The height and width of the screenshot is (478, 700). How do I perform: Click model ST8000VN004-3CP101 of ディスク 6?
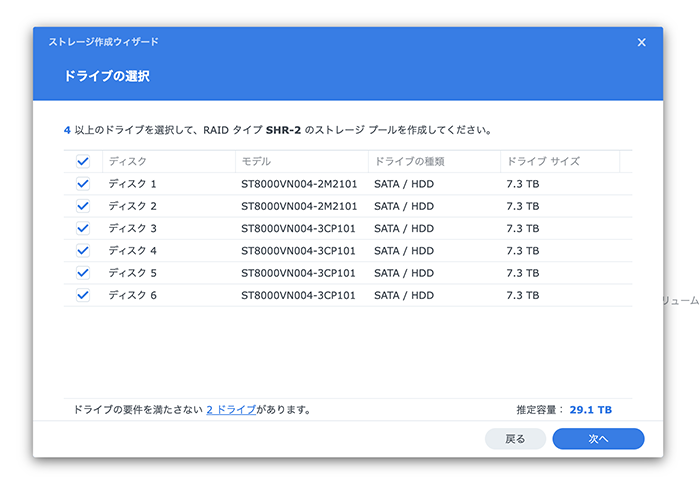click(298, 295)
